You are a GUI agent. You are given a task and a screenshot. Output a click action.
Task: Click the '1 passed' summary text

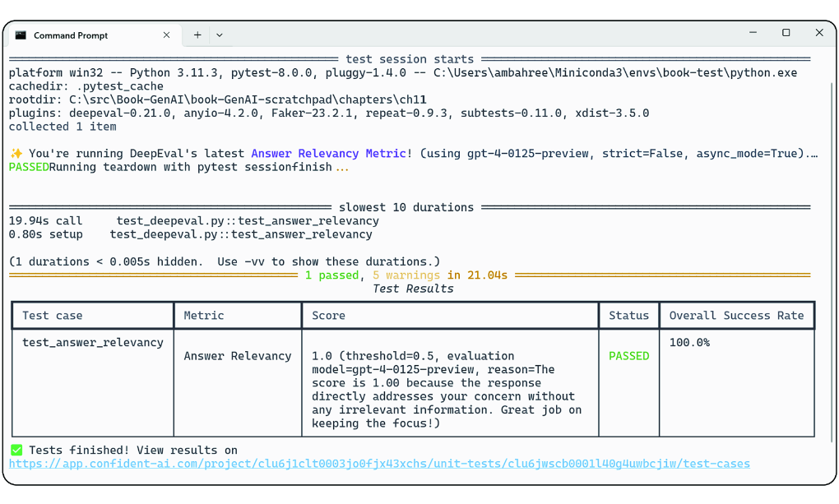(331, 275)
